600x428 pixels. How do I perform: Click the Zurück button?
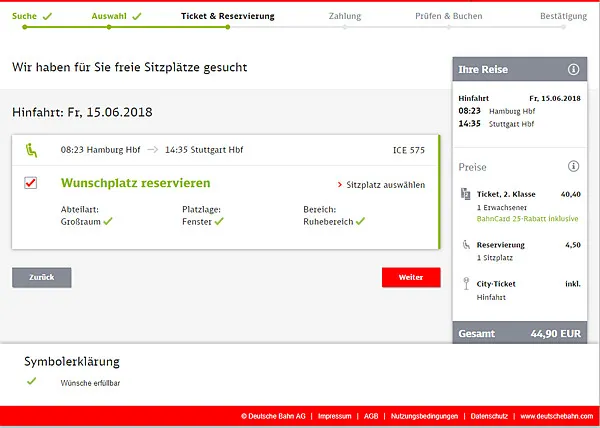(42, 277)
